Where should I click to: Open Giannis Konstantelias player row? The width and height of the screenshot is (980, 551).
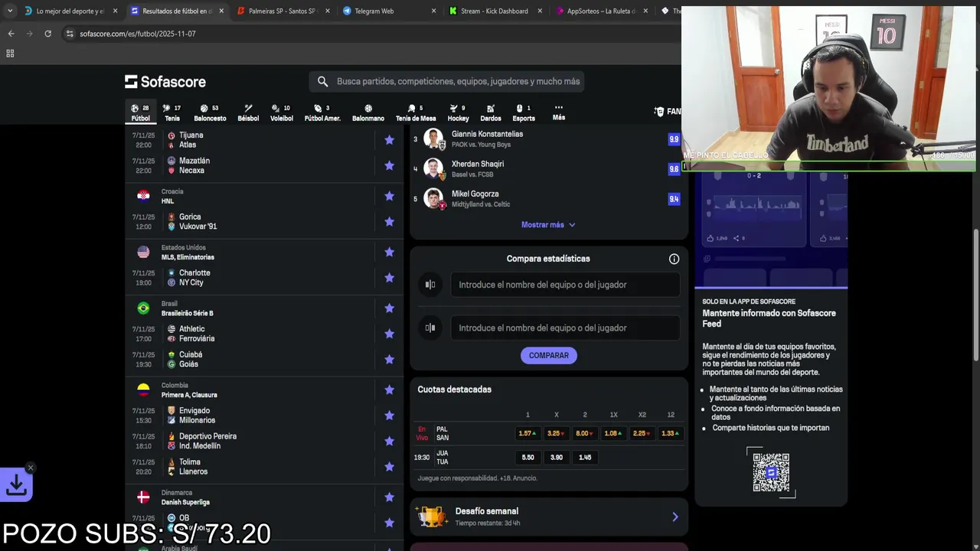(548, 139)
